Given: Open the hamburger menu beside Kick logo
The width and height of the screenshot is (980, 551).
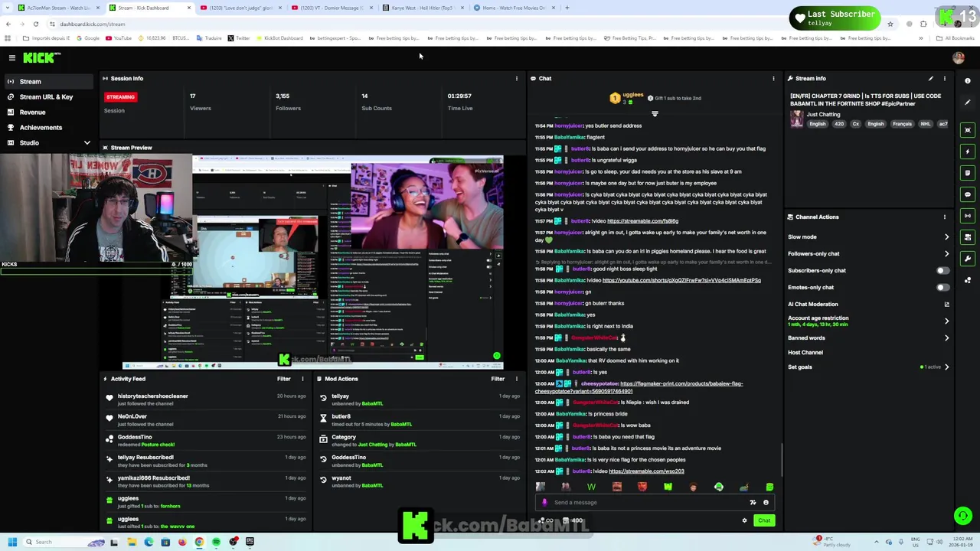Looking at the screenshot, I should (12, 57).
